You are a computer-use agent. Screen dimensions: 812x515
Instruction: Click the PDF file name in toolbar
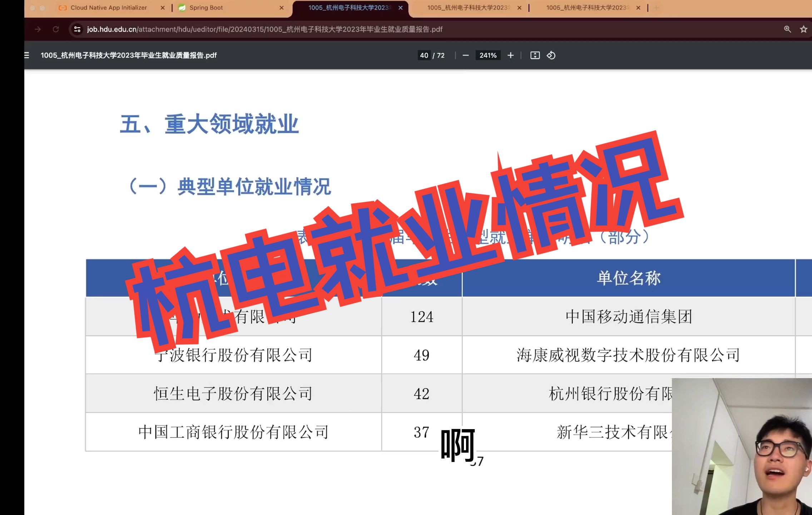click(129, 55)
